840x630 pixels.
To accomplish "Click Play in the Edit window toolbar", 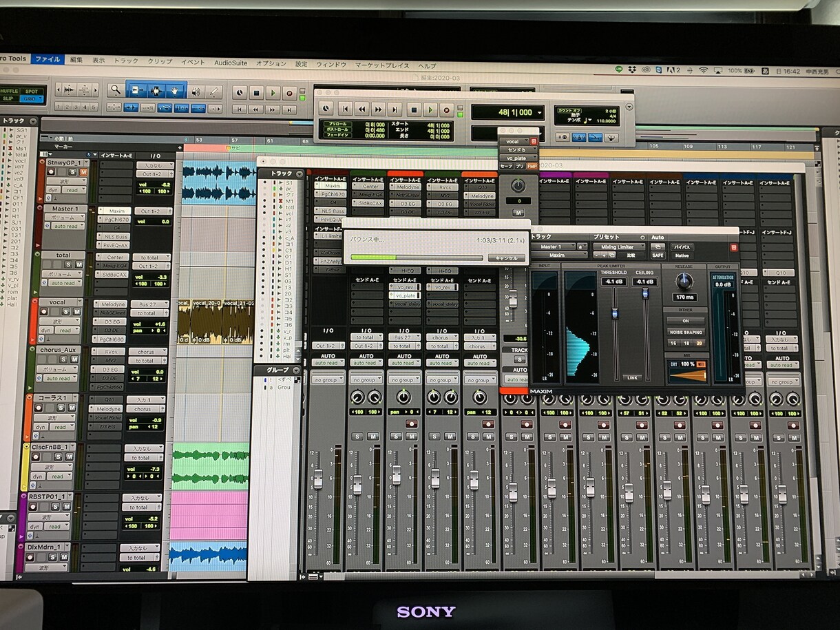I will (x=273, y=93).
